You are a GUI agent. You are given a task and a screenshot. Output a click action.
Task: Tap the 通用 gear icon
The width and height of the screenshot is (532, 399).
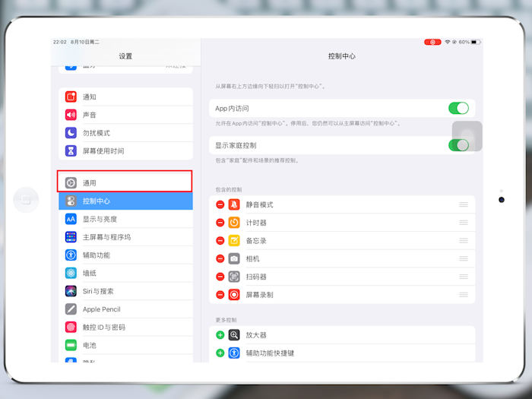click(71, 183)
